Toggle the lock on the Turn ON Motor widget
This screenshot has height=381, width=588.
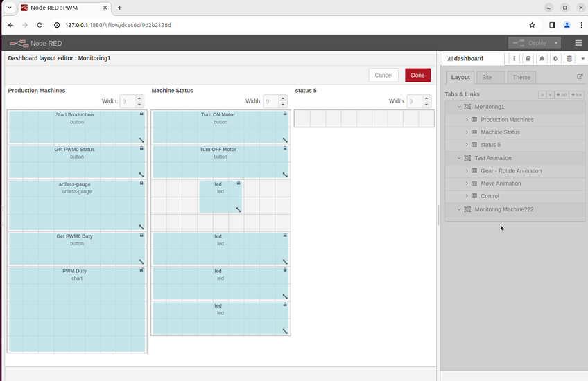click(x=285, y=114)
